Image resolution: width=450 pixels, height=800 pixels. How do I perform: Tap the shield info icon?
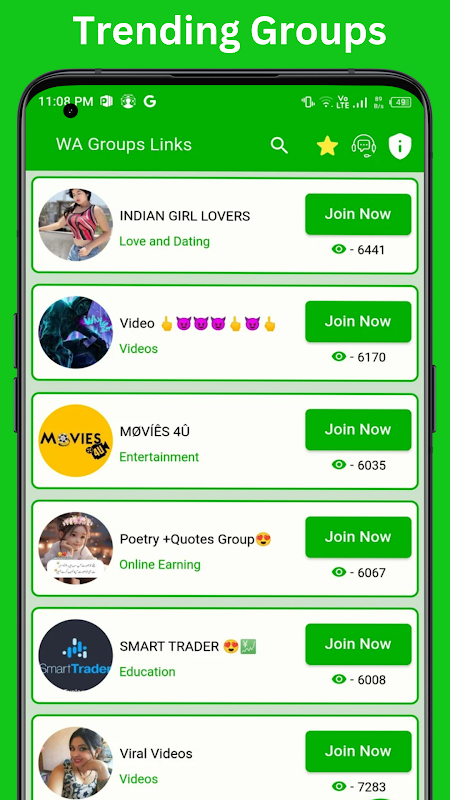tap(400, 146)
